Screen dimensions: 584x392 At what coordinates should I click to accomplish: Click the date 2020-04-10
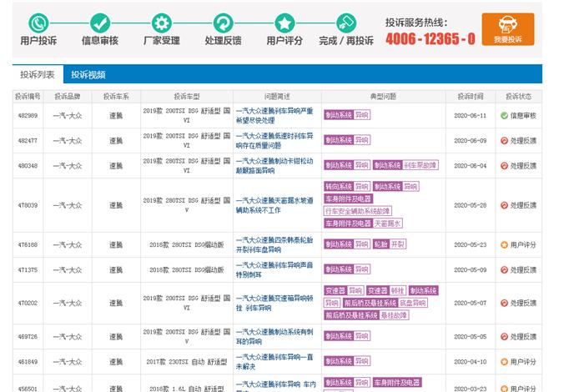471,361
